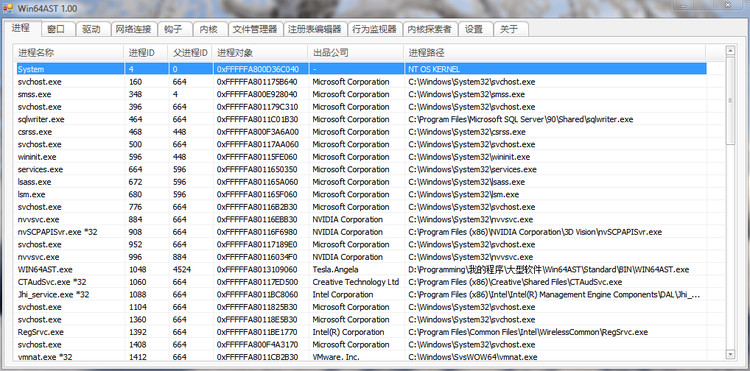
Task: Switch to the 行为监视器 tab
Action: pyautogui.click(x=375, y=29)
